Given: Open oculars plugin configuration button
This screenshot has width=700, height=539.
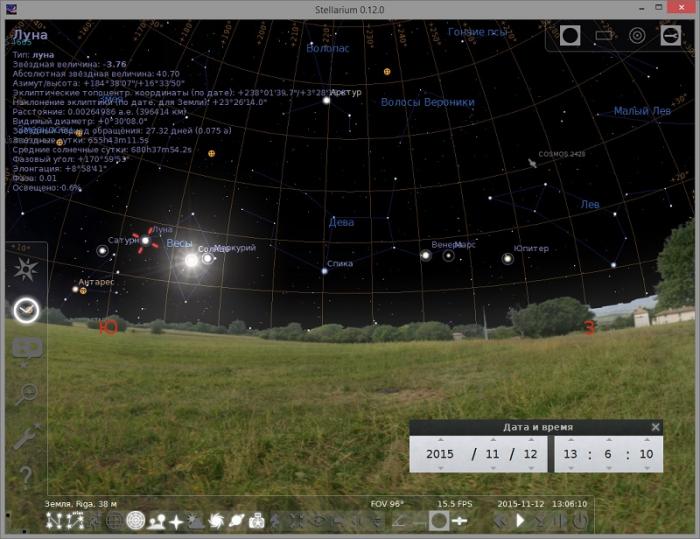Looking at the screenshot, I should pyautogui.click(x=671, y=35).
